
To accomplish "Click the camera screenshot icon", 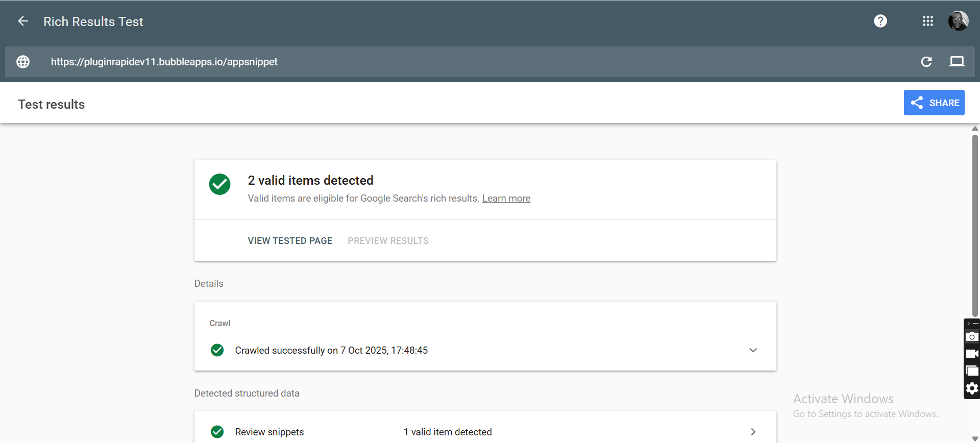I will pyautogui.click(x=972, y=337).
